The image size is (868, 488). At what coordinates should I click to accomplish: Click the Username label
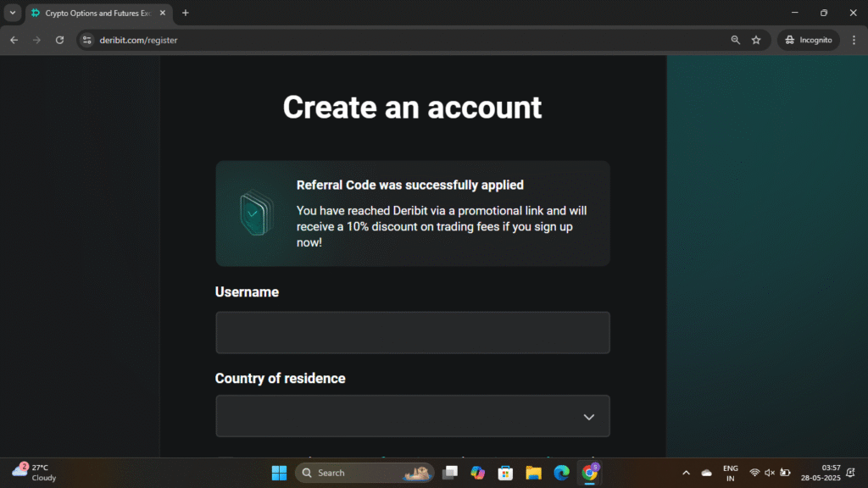tap(247, 292)
